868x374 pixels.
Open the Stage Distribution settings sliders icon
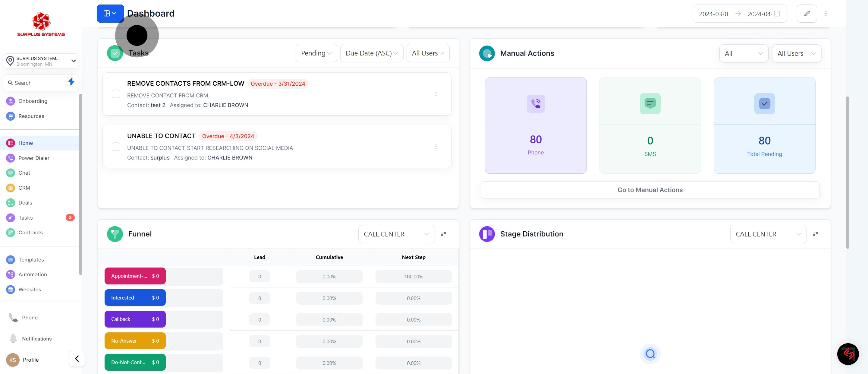(816, 234)
